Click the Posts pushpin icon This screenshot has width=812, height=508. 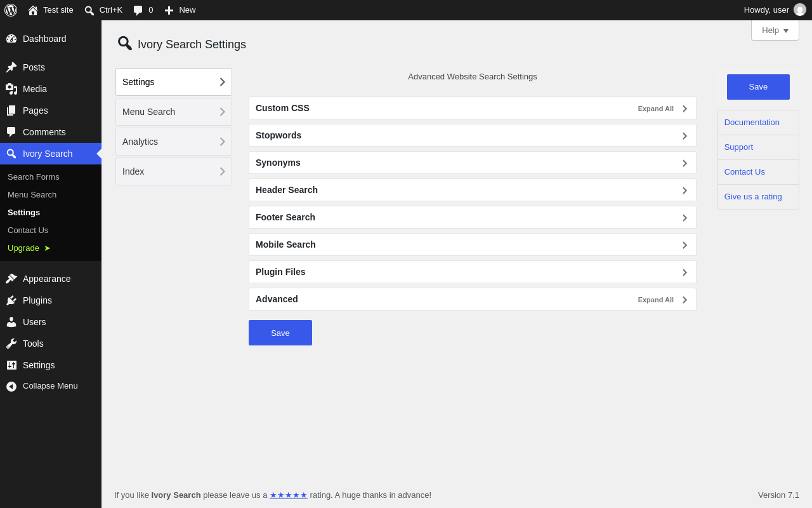(11, 67)
